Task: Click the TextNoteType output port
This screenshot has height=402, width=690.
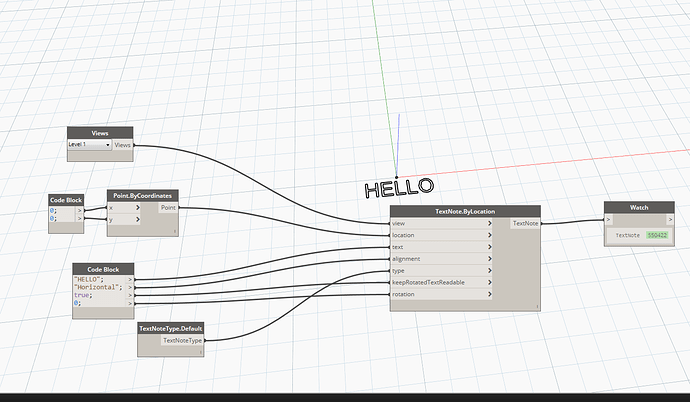Action: tap(182, 340)
